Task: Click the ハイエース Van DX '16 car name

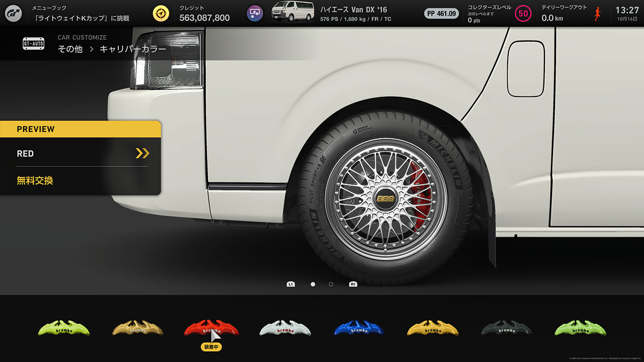Action: point(354,10)
